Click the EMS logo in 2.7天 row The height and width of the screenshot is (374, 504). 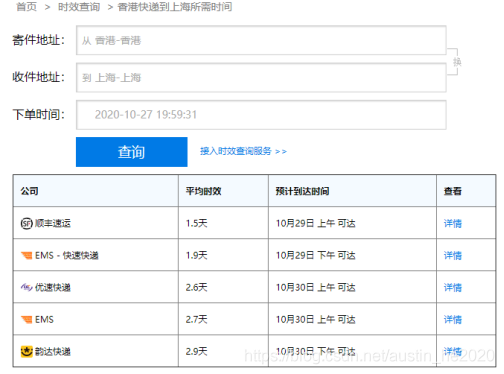point(27,319)
